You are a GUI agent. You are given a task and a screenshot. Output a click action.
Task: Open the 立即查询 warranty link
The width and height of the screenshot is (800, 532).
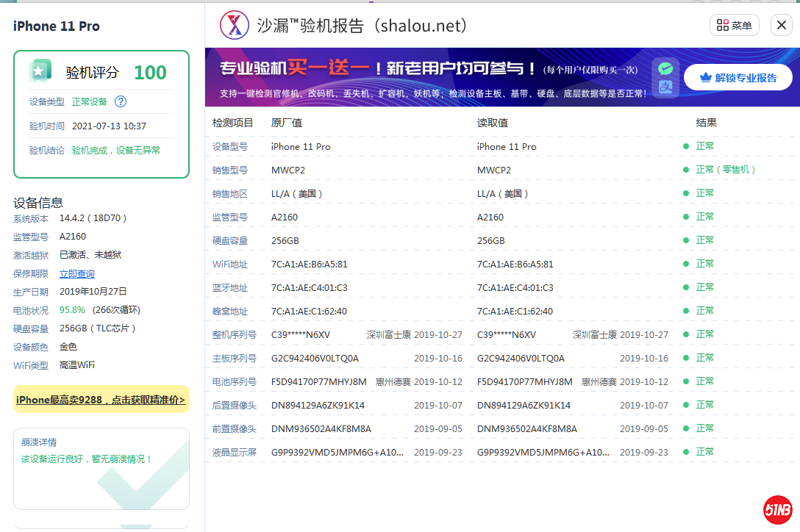click(x=77, y=273)
